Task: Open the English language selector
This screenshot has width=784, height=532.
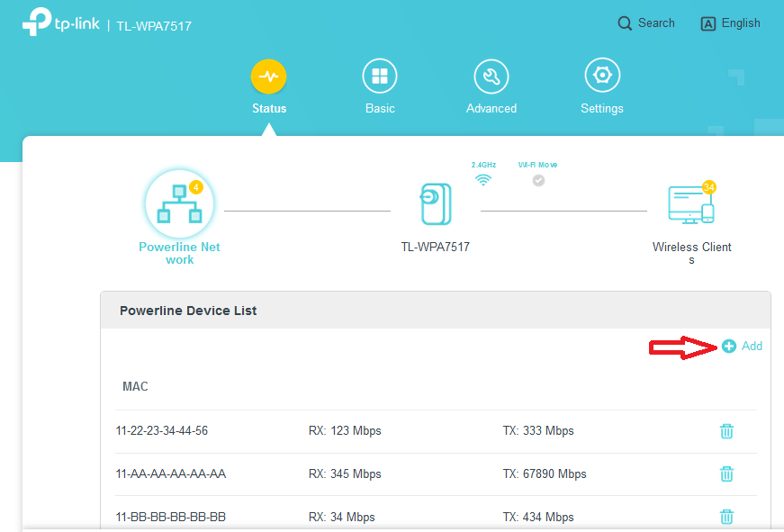Action: click(x=730, y=23)
